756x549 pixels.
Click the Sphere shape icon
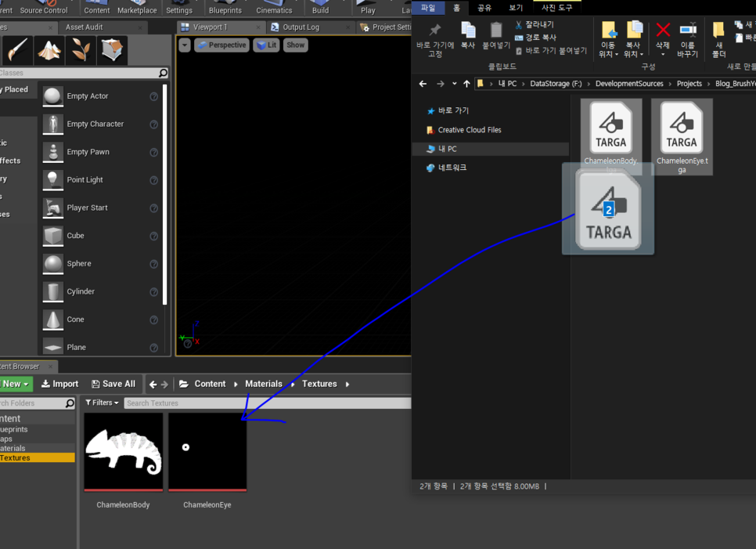click(53, 264)
